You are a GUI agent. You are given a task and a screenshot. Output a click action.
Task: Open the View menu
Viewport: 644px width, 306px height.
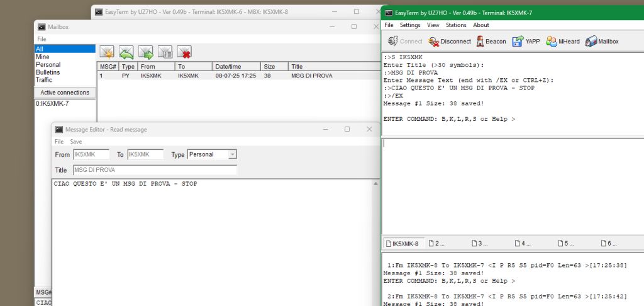pyautogui.click(x=433, y=25)
